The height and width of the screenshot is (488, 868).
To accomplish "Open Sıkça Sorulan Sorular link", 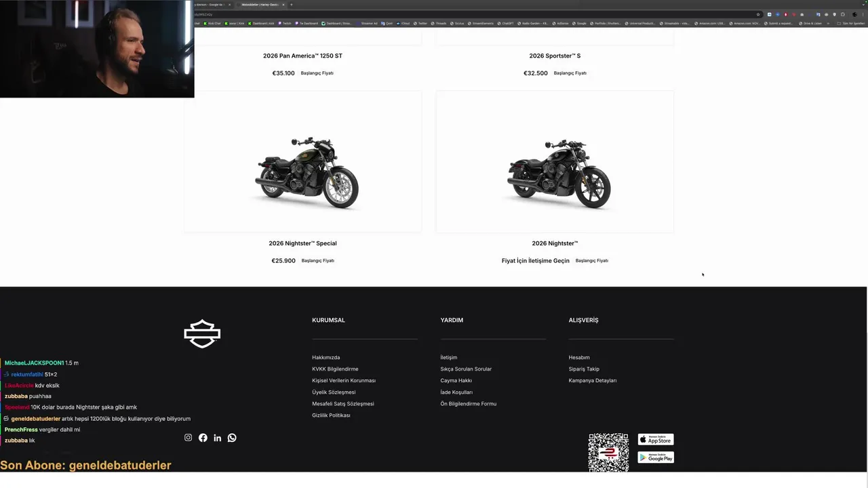I will coord(466,369).
